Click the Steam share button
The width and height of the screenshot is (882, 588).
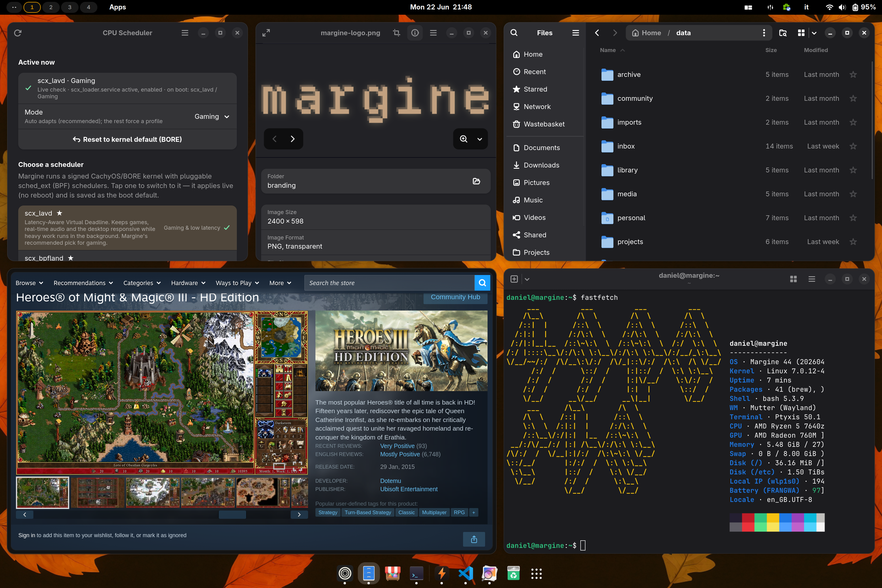tap(474, 539)
